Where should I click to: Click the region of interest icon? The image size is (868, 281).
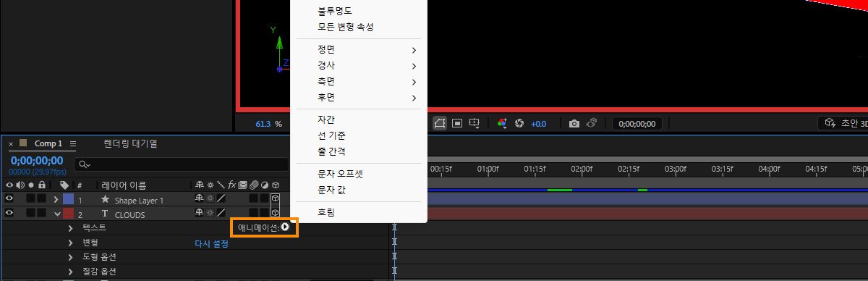pos(457,123)
